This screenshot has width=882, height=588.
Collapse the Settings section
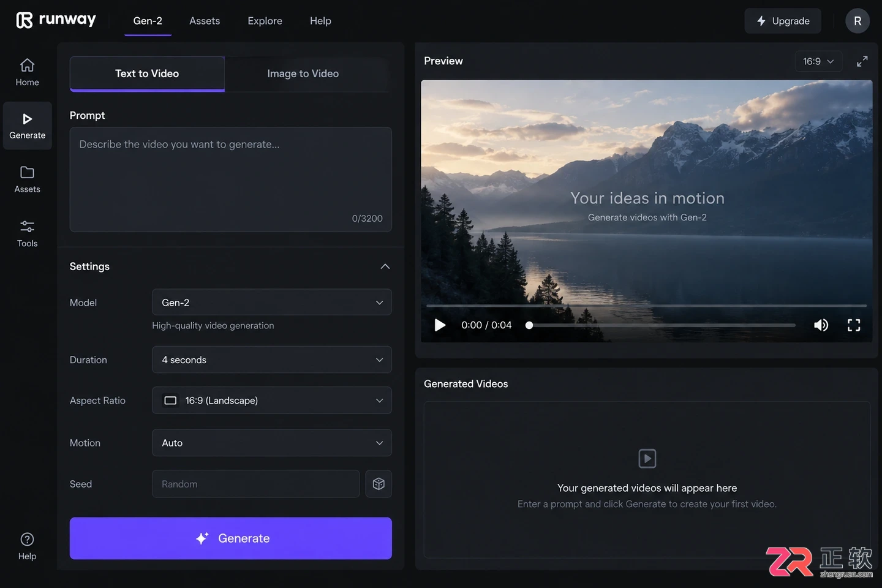[385, 266]
